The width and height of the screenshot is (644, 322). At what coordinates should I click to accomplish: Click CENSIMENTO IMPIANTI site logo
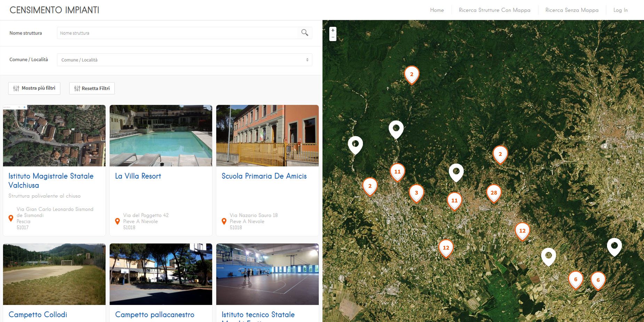coord(54,10)
